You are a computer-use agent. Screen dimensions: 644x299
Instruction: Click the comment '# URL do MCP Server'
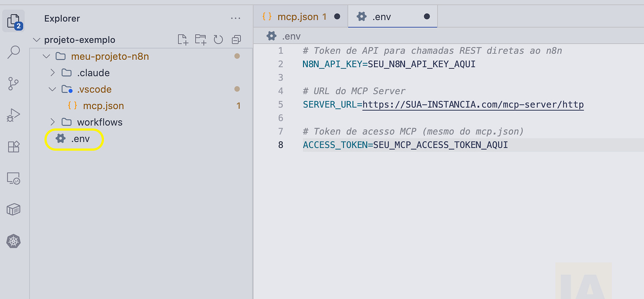point(354,91)
